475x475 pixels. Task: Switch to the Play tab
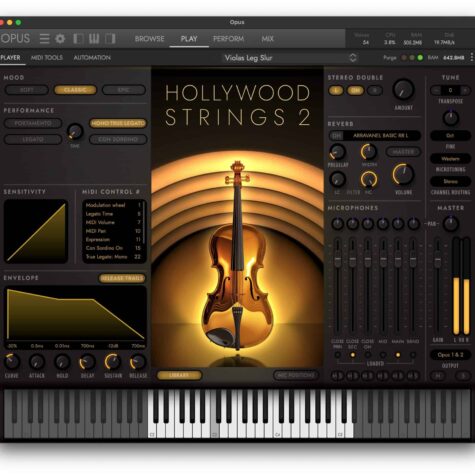coord(189,39)
